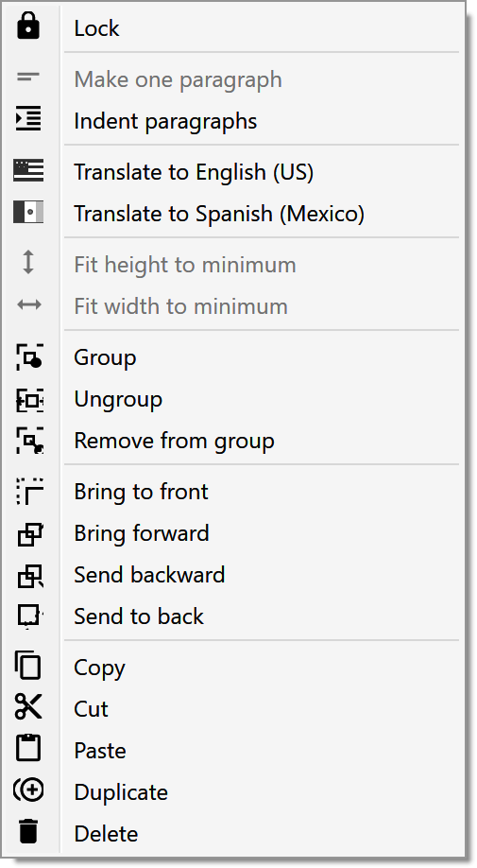The width and height of the screenshot is (477, 868).
Task: Click the Send backward icon
Action: (x=29, y=576)
